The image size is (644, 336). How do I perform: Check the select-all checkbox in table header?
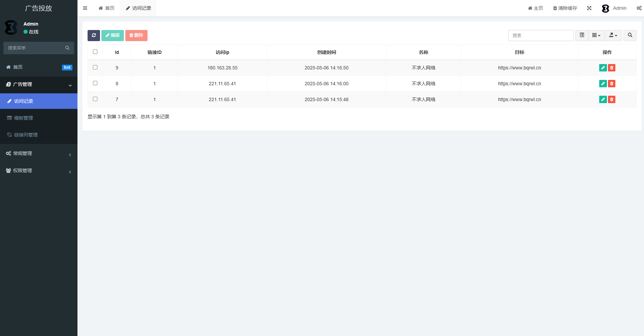(95, 52)
